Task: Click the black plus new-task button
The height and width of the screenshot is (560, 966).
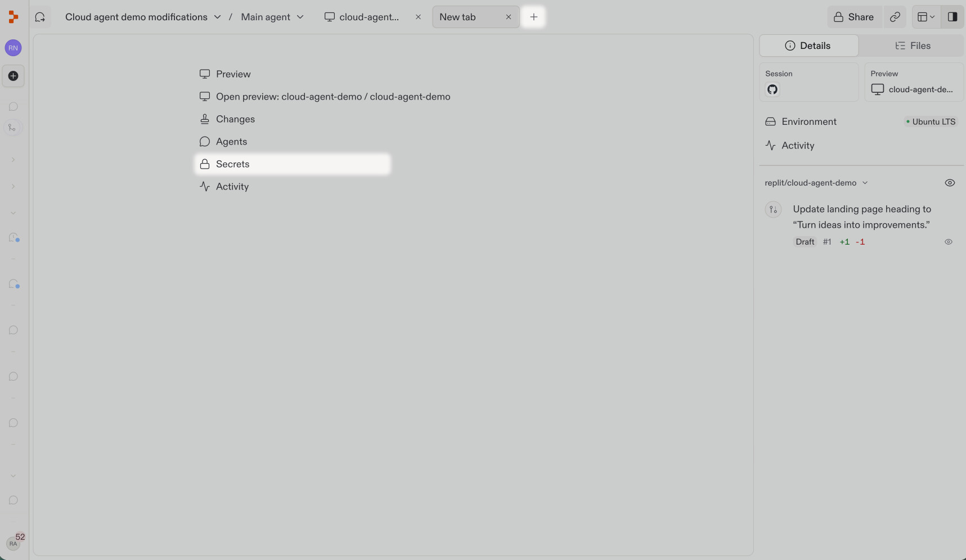Action: pos(13,76)
